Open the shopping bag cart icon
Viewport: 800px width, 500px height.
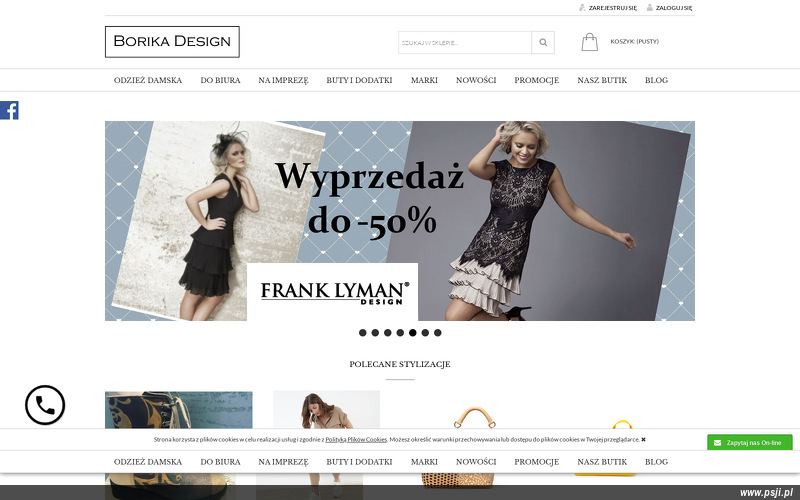(589, 42)
